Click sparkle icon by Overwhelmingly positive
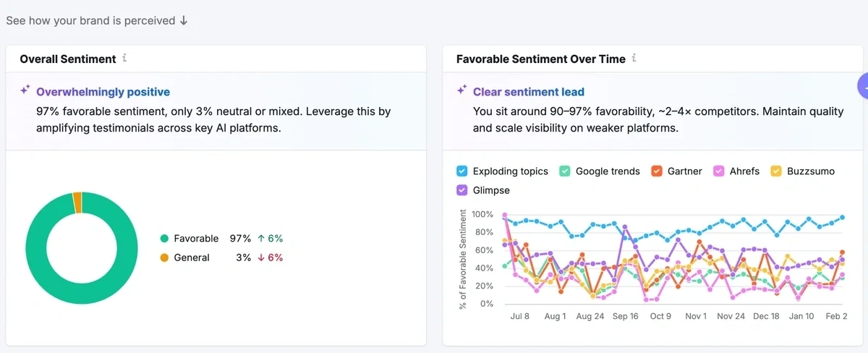This screenshot has width=868, height=353. click(25, 91)
